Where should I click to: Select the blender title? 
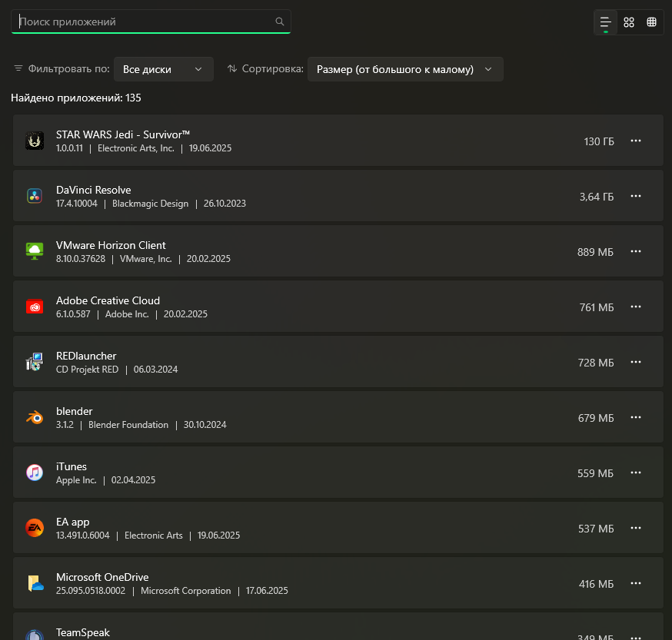pos(74,411)
